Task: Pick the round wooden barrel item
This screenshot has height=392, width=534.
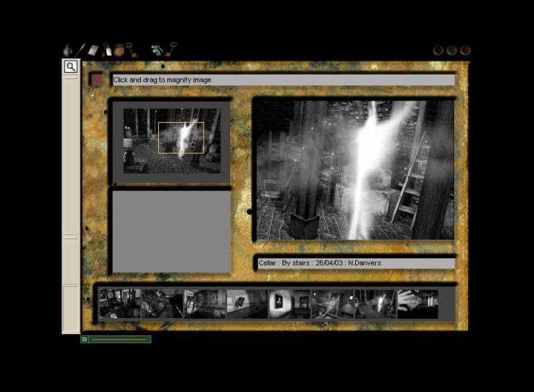Action: tap(119, 50)
